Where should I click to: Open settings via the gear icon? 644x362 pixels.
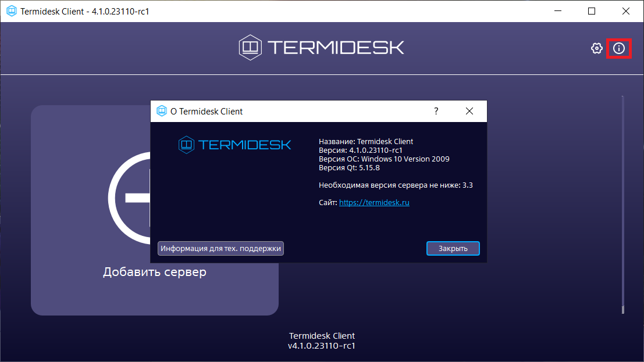pyautogui.click(x=596, y=48)
